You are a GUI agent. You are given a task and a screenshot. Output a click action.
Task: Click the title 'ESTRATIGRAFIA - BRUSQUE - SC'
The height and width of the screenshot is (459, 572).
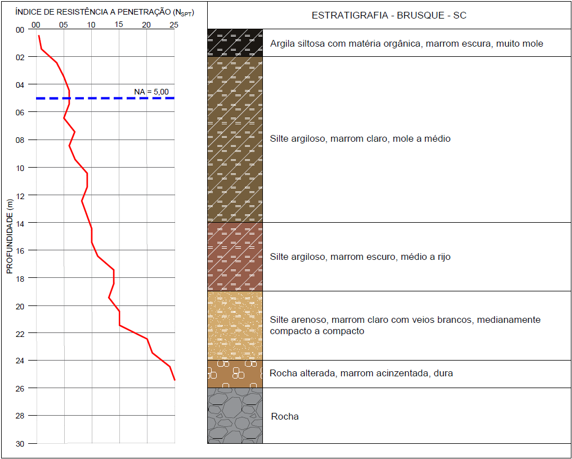(389, 16)
